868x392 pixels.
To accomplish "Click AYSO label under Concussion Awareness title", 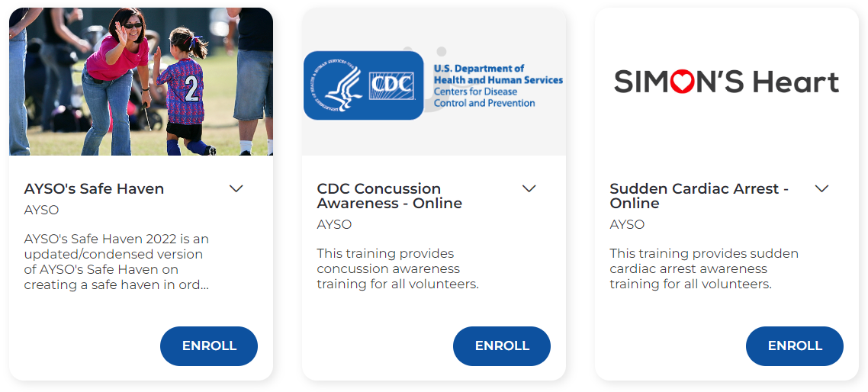I will tap(334, 225).
